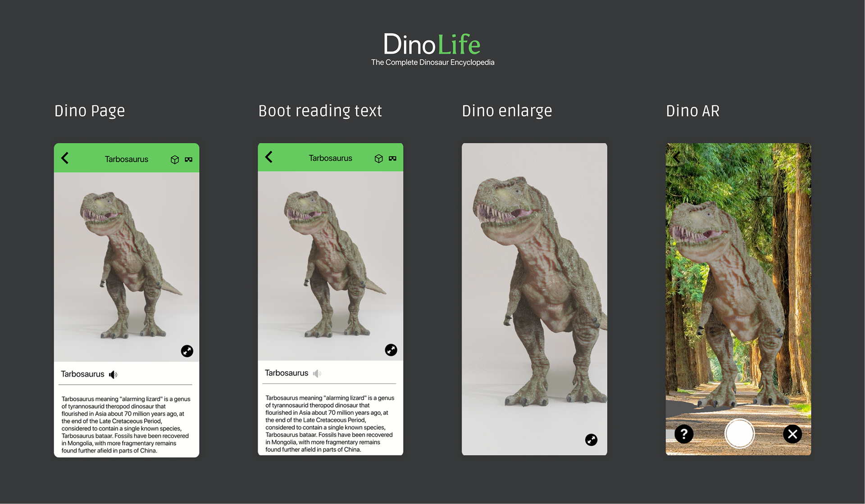
Task: Click the 'Boot reading text' heading
Action: [x=320, y=111]
